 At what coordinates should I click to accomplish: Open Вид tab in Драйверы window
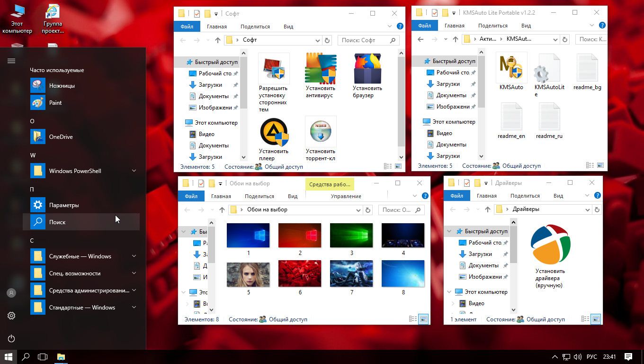pyautogui.click(x=558, y=196)
